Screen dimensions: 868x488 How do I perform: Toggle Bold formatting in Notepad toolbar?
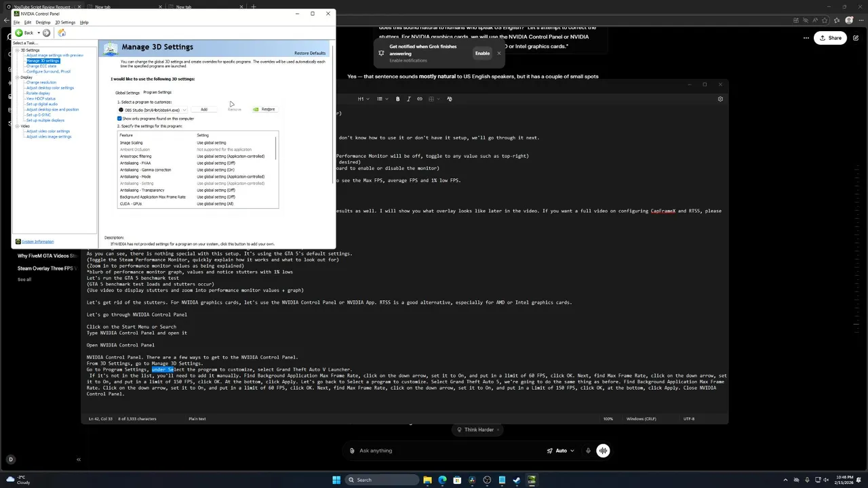pos(398,99)
